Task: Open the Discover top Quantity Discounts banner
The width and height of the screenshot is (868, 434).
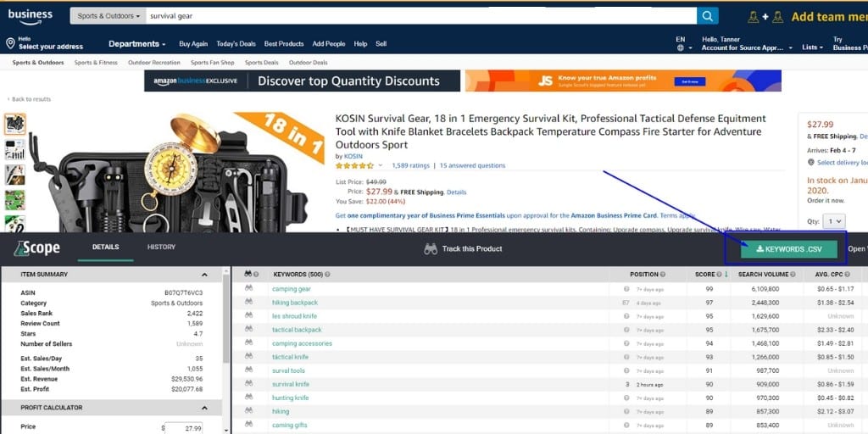Action: [x=303, y=81]
